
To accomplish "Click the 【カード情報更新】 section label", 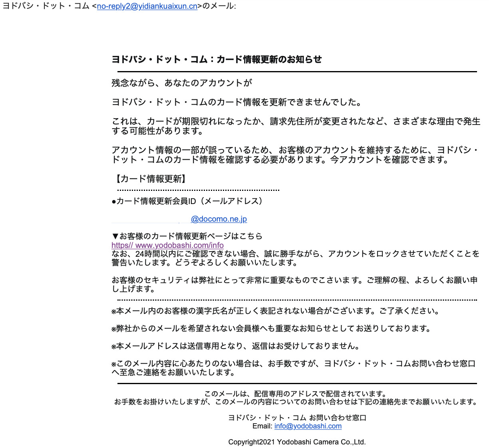I will tap(151, 179).
